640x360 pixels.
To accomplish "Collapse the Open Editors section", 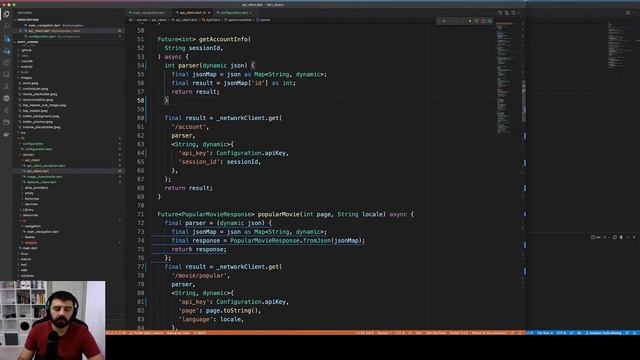I will coord(28,20).
